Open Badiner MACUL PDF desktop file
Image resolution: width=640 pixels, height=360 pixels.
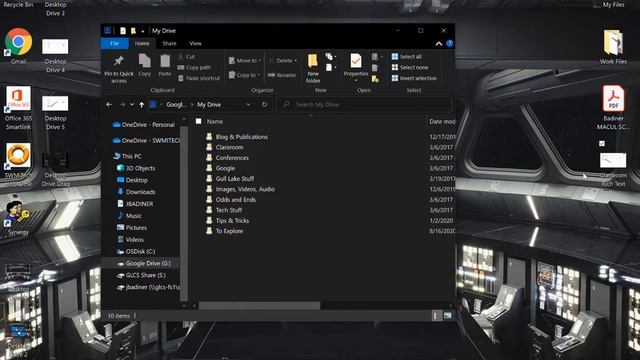(613, 107)
